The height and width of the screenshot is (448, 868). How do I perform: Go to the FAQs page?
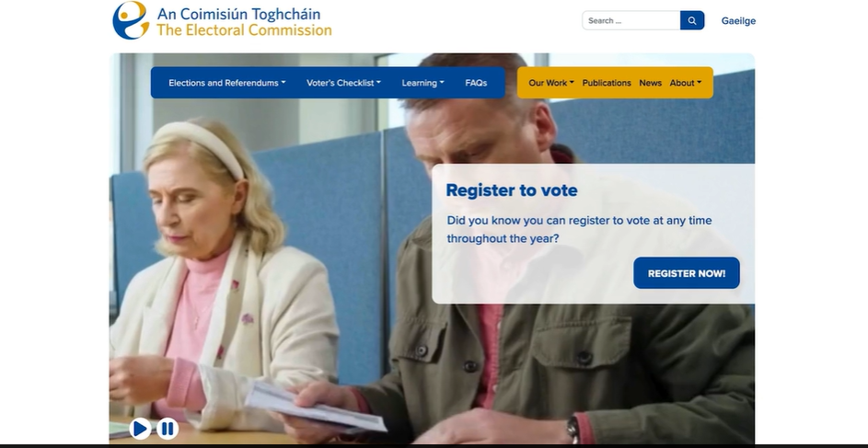(x=476, y=83)
